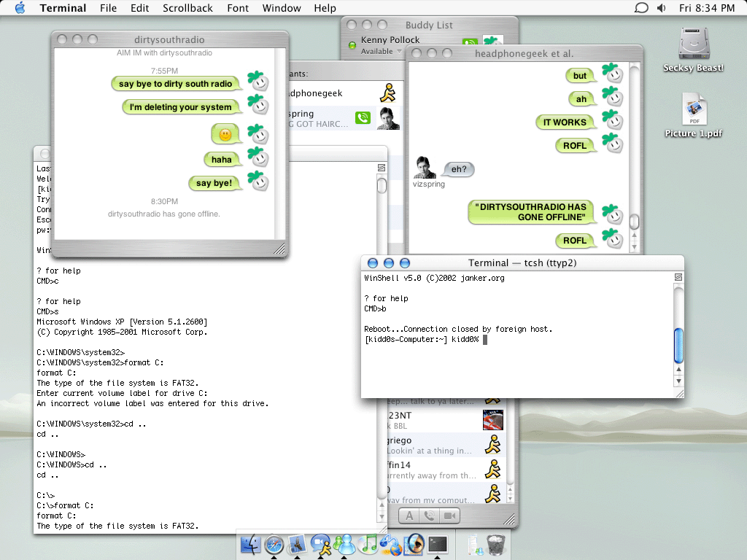Viewport: 747px width, 560px height.
Task: Click the radish avatar beside the 'haha' message
Action: (x=258, y=157)
